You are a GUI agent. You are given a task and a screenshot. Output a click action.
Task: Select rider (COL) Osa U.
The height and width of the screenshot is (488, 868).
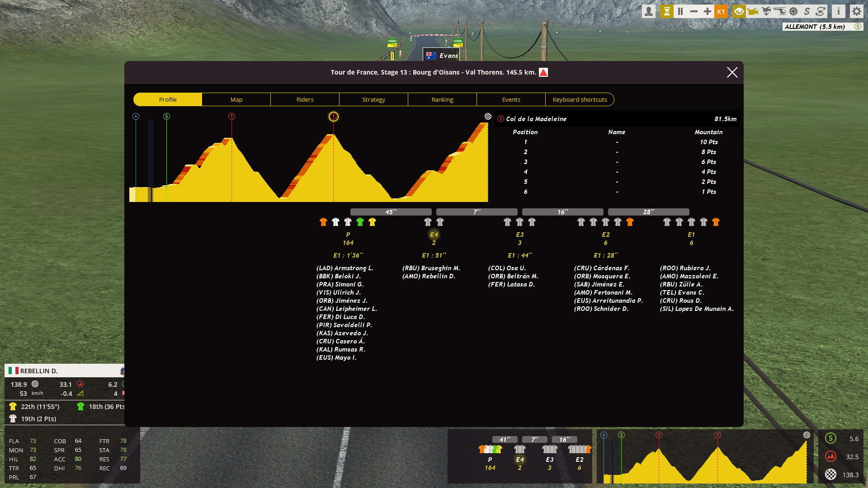507,268
